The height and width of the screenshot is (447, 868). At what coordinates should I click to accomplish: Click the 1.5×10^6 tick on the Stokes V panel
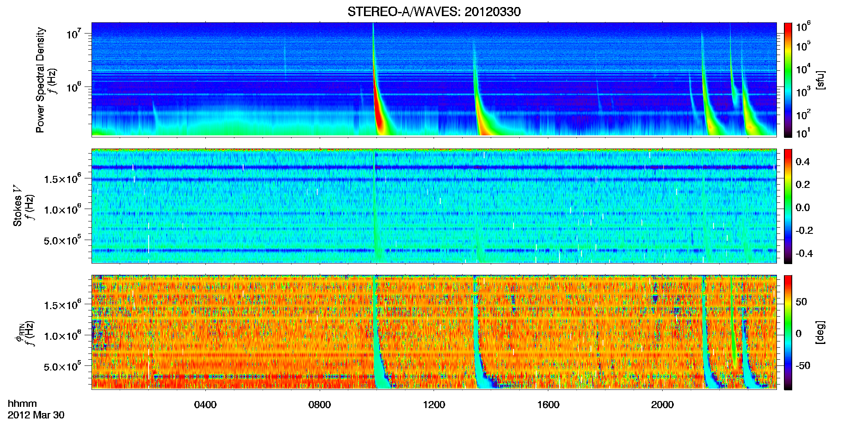point(63,179)
